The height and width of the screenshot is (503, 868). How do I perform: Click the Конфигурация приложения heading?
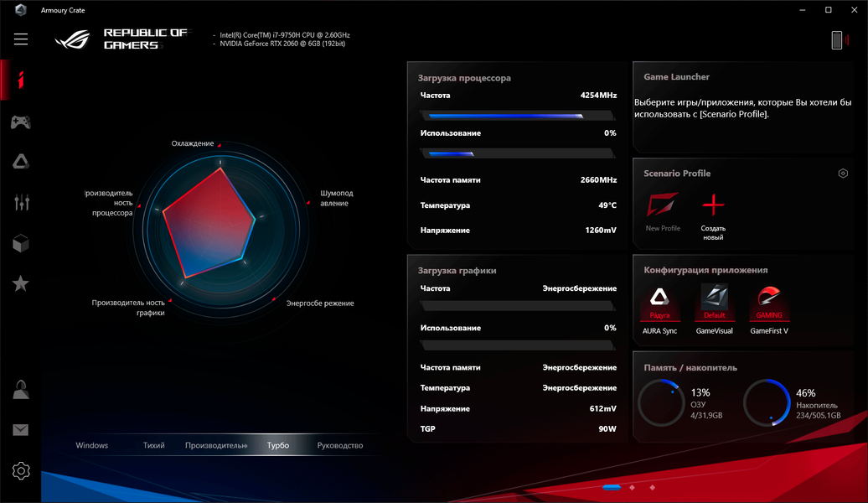pyautogui.click(x=705, y=270)
